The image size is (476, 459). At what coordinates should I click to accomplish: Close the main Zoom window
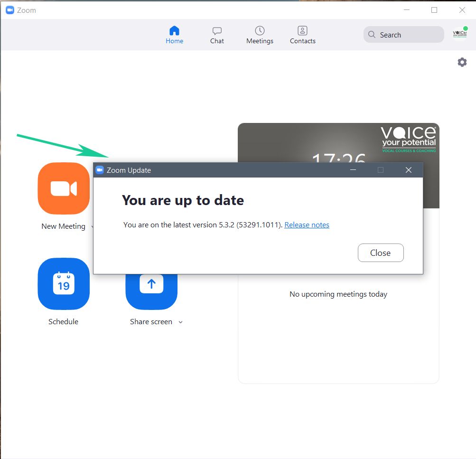(462, 10)
